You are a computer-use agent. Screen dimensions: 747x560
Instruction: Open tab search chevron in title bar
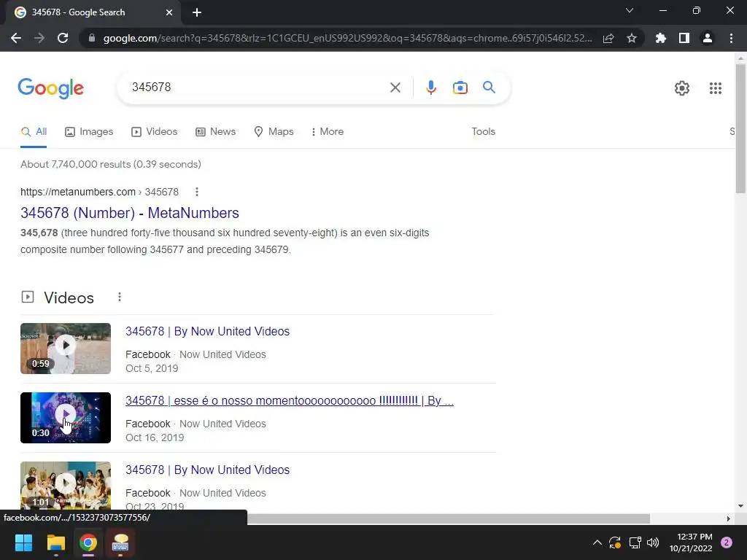coord(630,10)
